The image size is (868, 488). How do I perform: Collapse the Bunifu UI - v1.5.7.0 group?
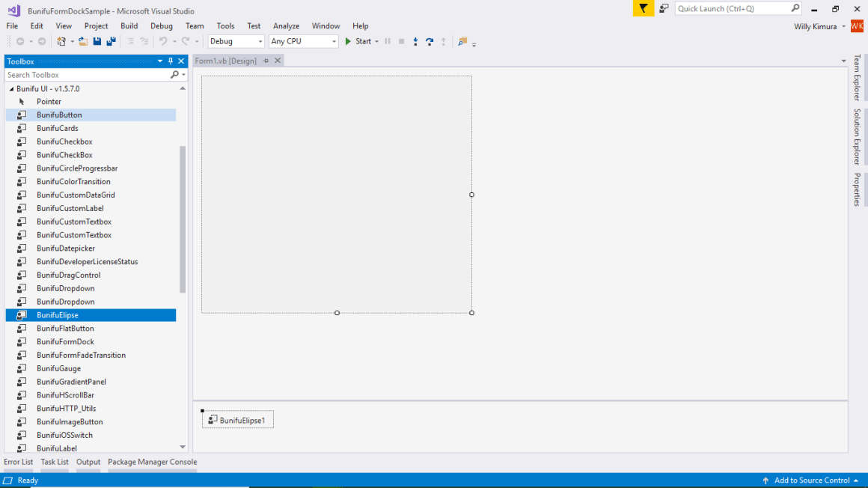click(x=12, y=88)
